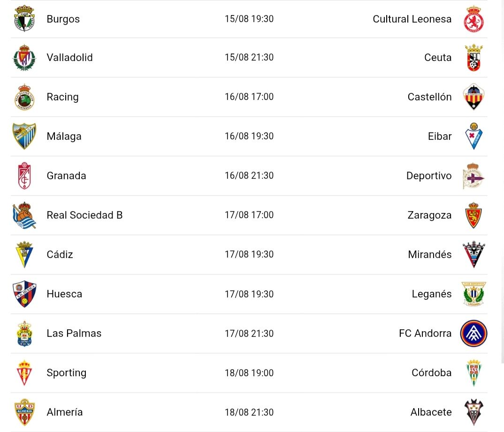The height and width of the screenshot is (432, 504).
Task: Select the Granada team name
Action: (66, 176)
